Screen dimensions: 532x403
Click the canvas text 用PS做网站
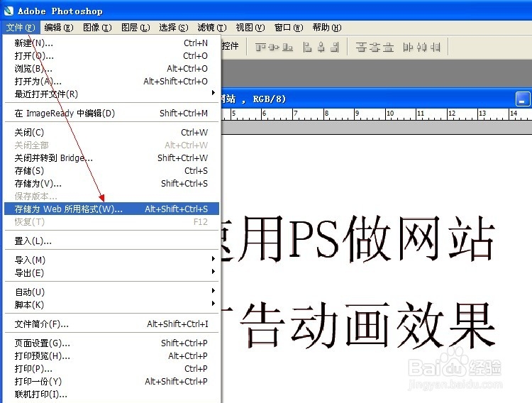pyautogui.click(x=367, y=239)
